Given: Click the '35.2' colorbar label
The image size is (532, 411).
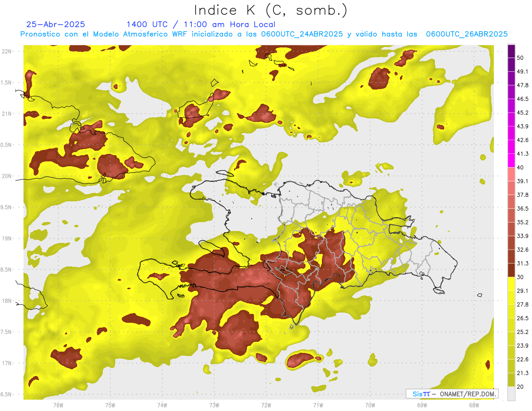Looking at the screenshot, I should pyautogui.click(x=522, y=222).
